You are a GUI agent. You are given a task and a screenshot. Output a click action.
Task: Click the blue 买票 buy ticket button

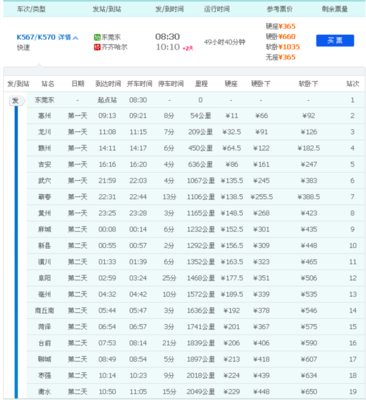(335, 41)
